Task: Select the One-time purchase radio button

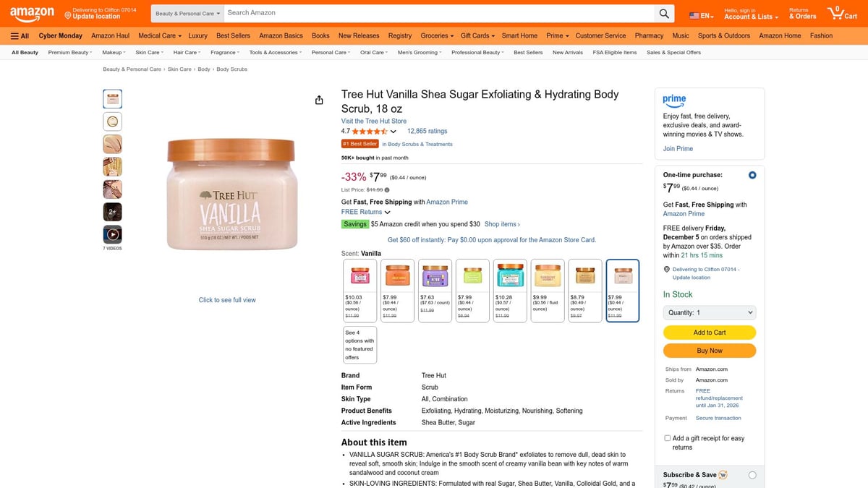Action: [x=752, y=174]
